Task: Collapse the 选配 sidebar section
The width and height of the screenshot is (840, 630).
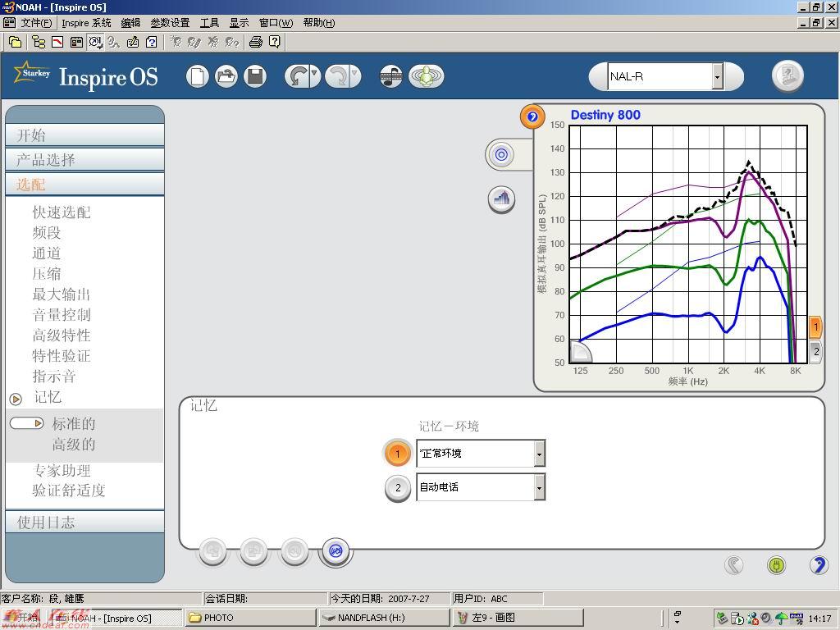Action: coord(84,185)
